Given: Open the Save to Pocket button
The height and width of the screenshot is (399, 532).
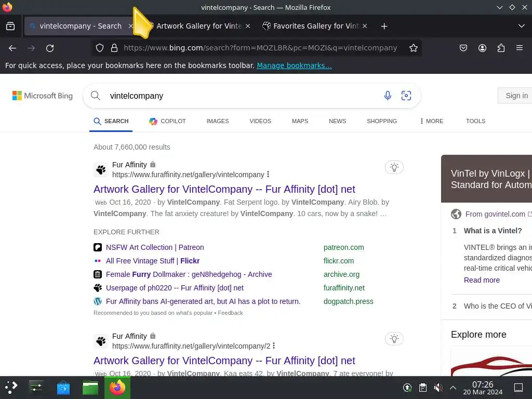Looking at the screenshot, I should (x=463, y=48).
